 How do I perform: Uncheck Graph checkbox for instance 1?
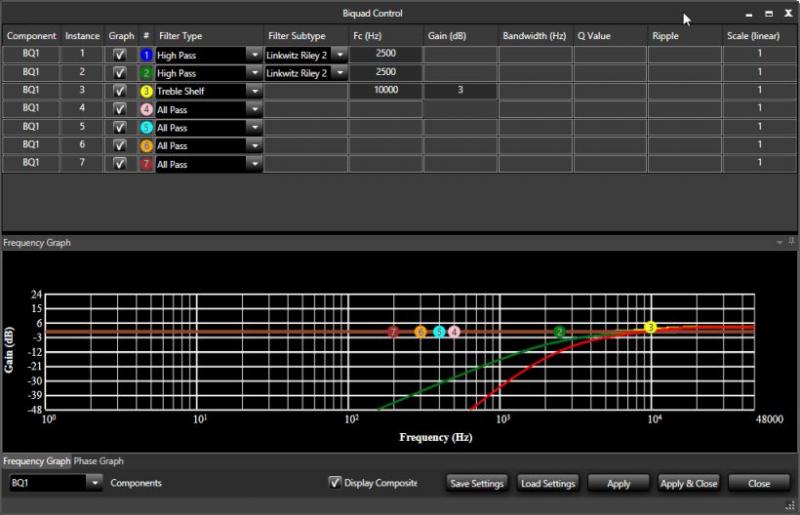point(120,56)
